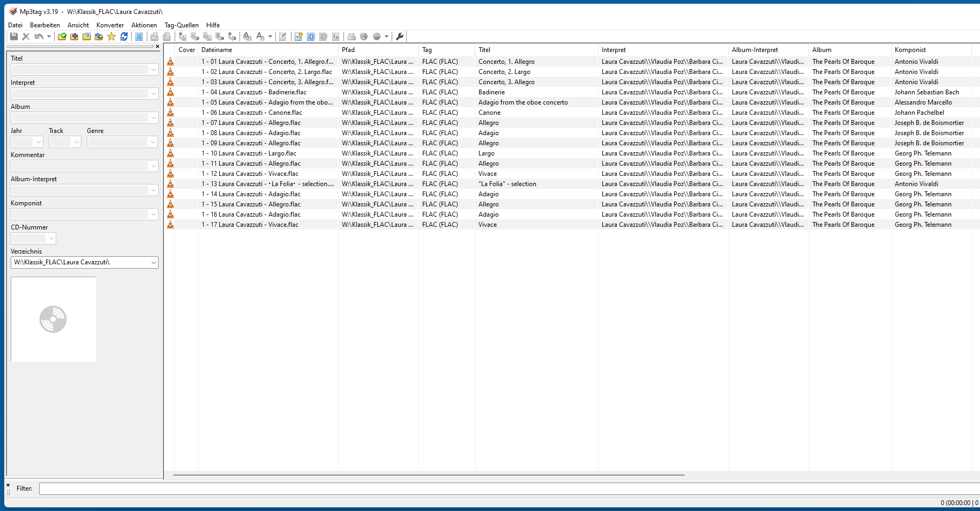The height and width of the screenshot is (511, 980).
Task: Click the Undo arrow icon in toolbar
Action: (x=39, y=36)
